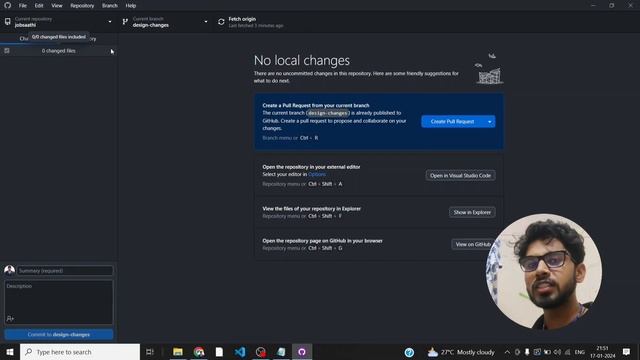Screen dimensions: 640x360
Task: Click the ENG language indicator
Action: tap(580, 352)
